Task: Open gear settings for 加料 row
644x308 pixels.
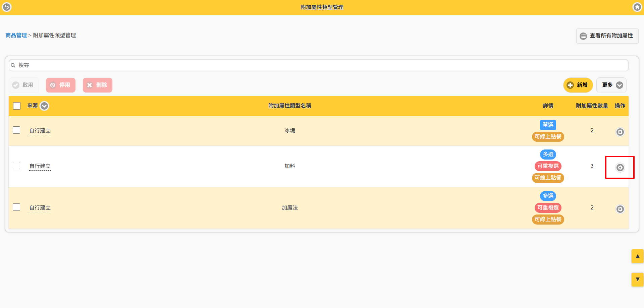Action: tap(620, 168)
